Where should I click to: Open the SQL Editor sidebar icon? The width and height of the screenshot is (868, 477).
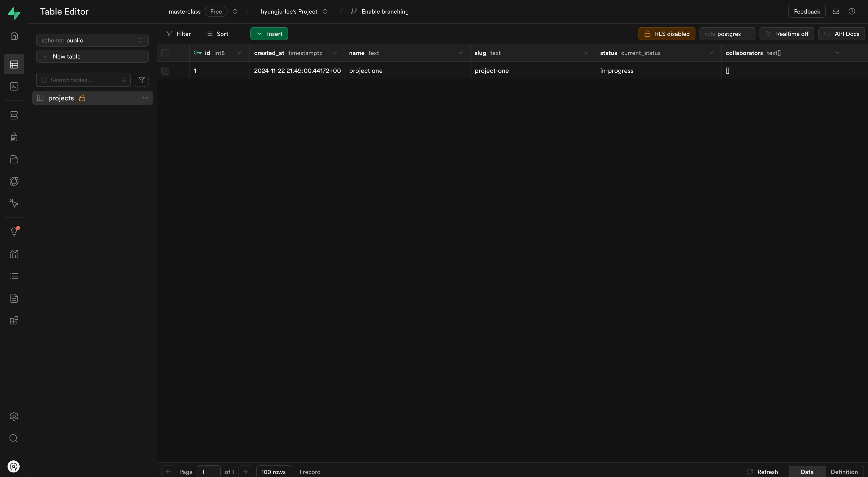coord(14,87)
